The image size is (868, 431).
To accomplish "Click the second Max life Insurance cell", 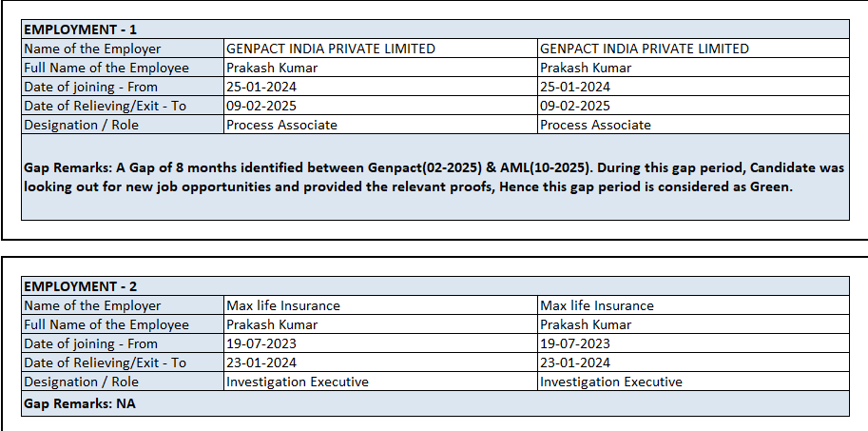I will (x=597, y=305).
